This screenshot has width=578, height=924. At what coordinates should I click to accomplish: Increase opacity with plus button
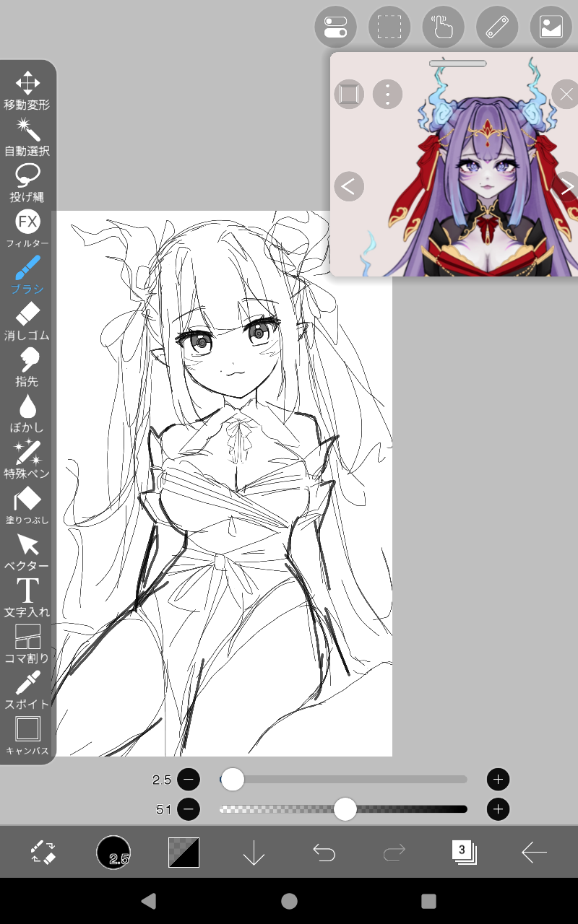tap(498, 809)
